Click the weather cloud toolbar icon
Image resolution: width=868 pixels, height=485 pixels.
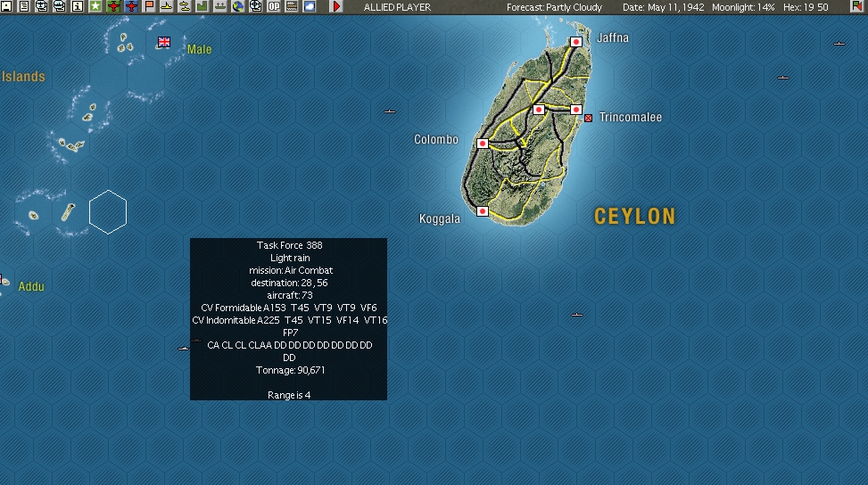point(309,6)
